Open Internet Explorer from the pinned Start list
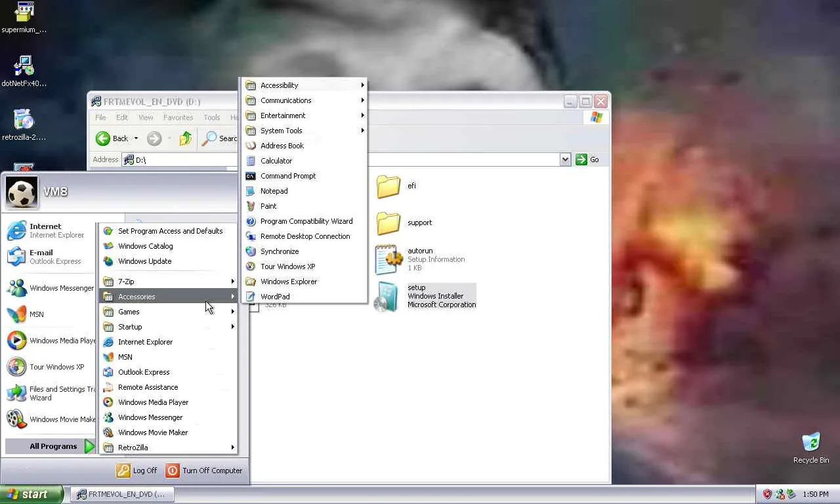The image size is (840, 504). pyautogui.click(x=50, y=230)
